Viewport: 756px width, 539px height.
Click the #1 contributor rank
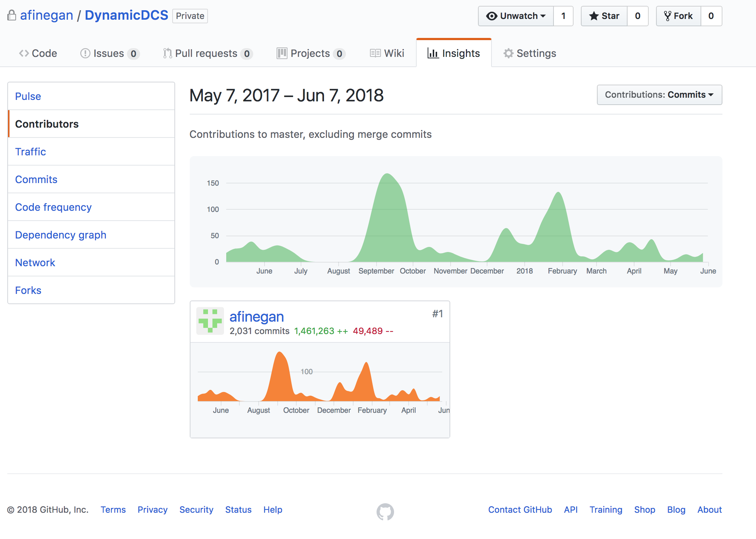tap(437, 314)
